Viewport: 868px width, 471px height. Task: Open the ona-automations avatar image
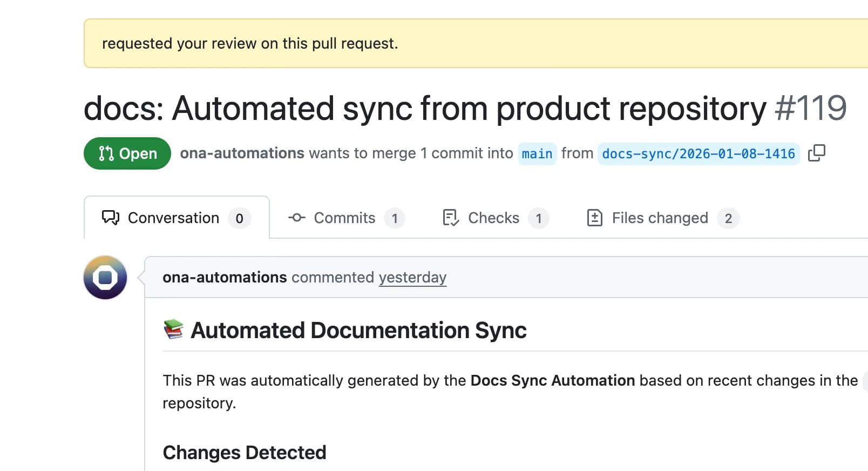pyautogui.click(x=105, y=278)
